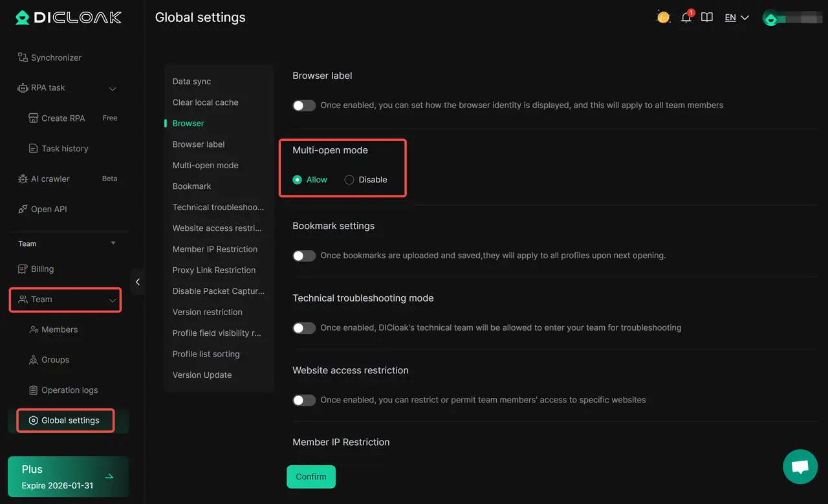The image size is (828, 504).
Task: Toggle the Website access restriction switch
Action: pyautogui.click(x=304, y=400)
